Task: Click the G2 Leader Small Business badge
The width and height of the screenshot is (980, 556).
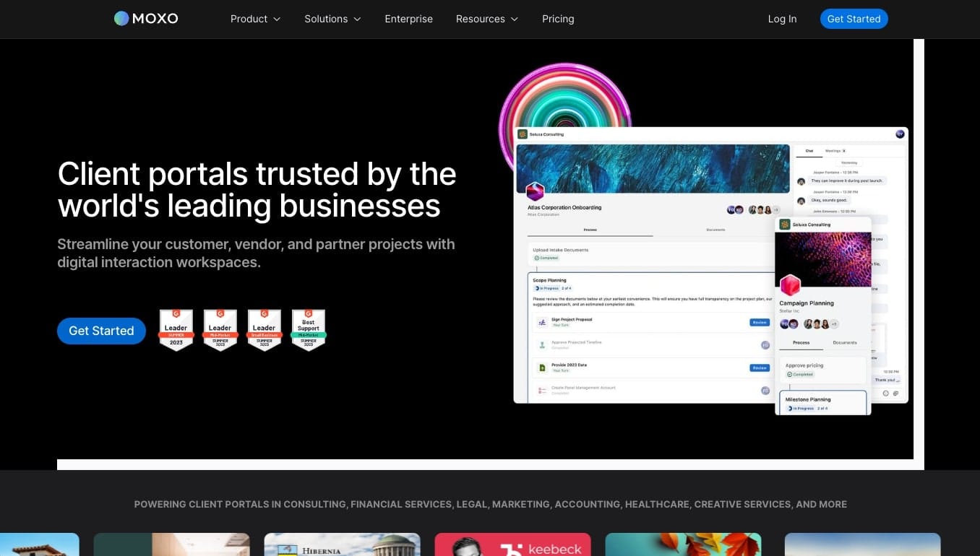Action: 265,330
